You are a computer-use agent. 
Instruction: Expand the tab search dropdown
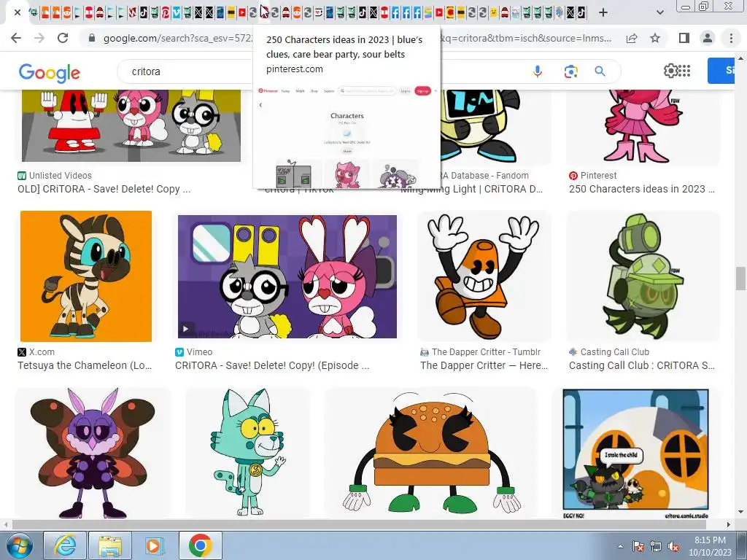[659, 13]
